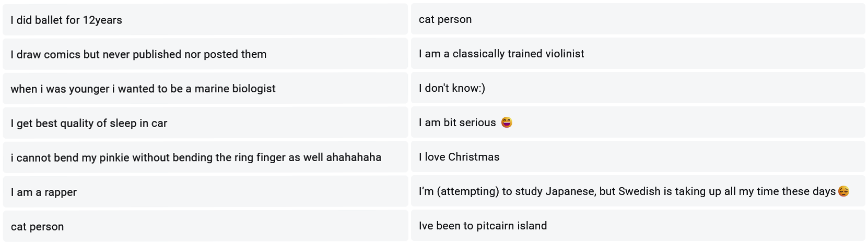
Task: Select the marine biologist response card
Action: tap(143, 89)
